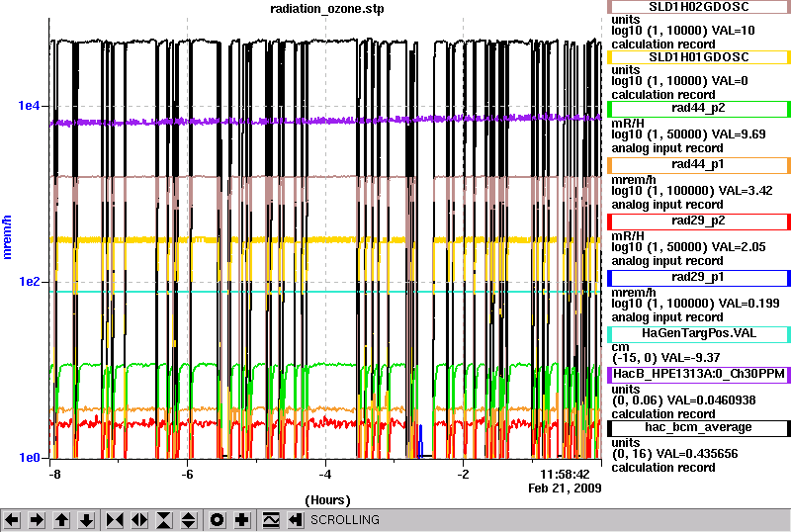Click the radiation_ozone.stp graph title
Viewport: 791px width, 532px height.
point(327,9)
